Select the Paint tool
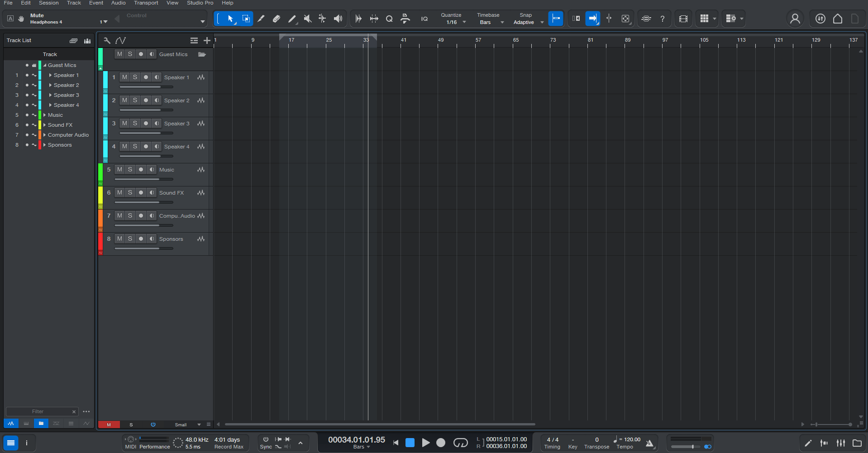The width and height of the screenshot is (868, 453). click(x=292, y=19)
